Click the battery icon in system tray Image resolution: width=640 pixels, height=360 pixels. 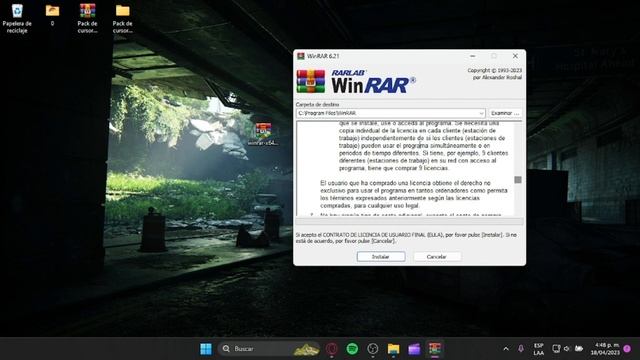pyautogui.click(x=579, y=349)
